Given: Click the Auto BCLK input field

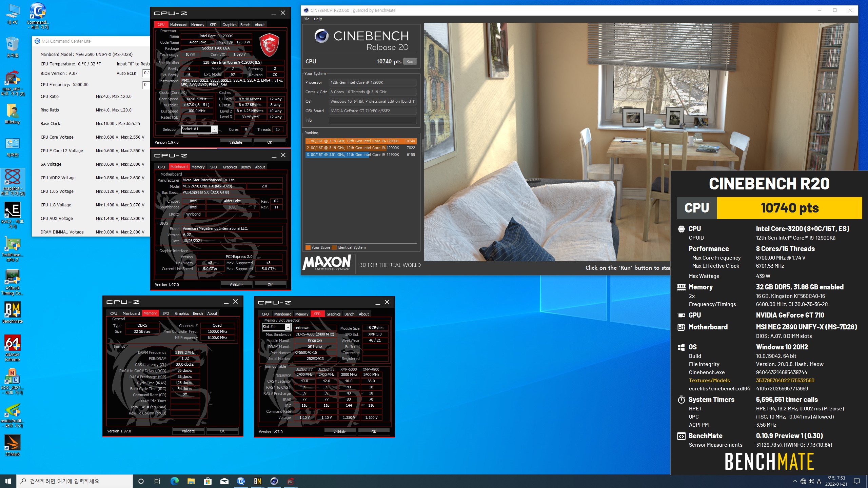Looking at the screenshot, I should pos(146,73).
